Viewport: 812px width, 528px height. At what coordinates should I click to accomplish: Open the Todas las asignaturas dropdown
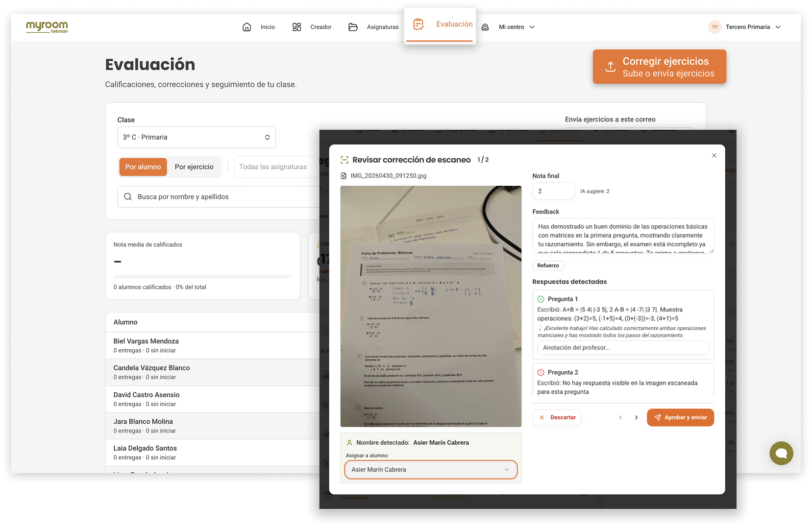tap(277, 167)
